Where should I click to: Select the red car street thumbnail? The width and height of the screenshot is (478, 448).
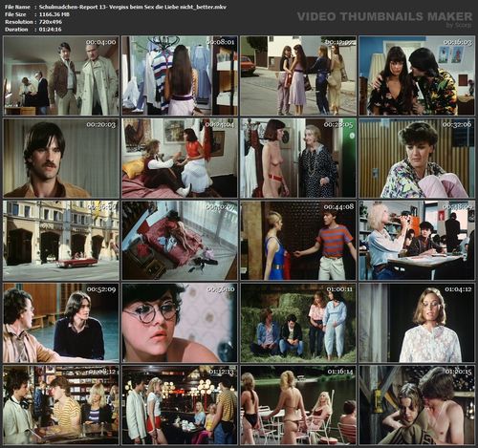[x=61, y=241]
